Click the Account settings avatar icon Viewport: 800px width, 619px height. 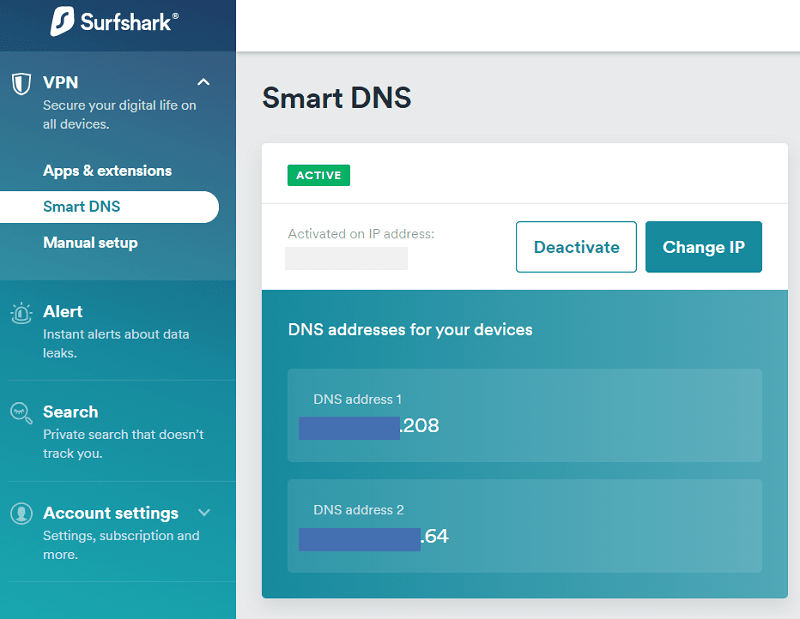(21, 513)
